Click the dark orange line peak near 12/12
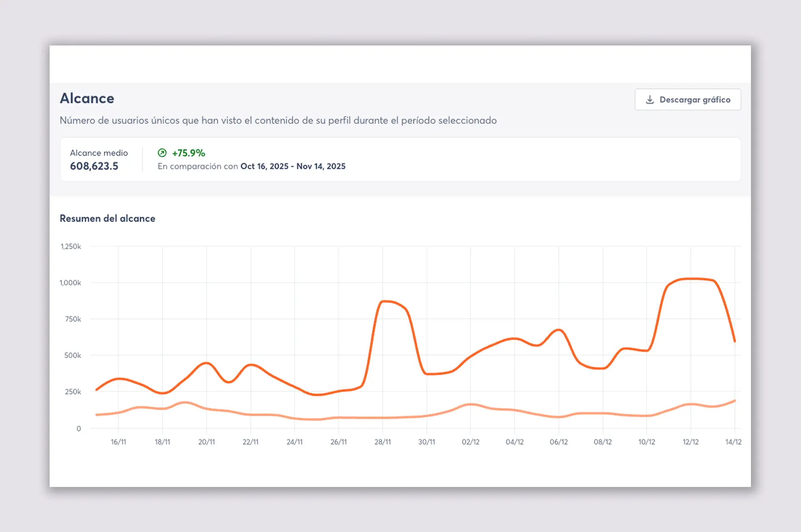 click(x=690, y=279)
